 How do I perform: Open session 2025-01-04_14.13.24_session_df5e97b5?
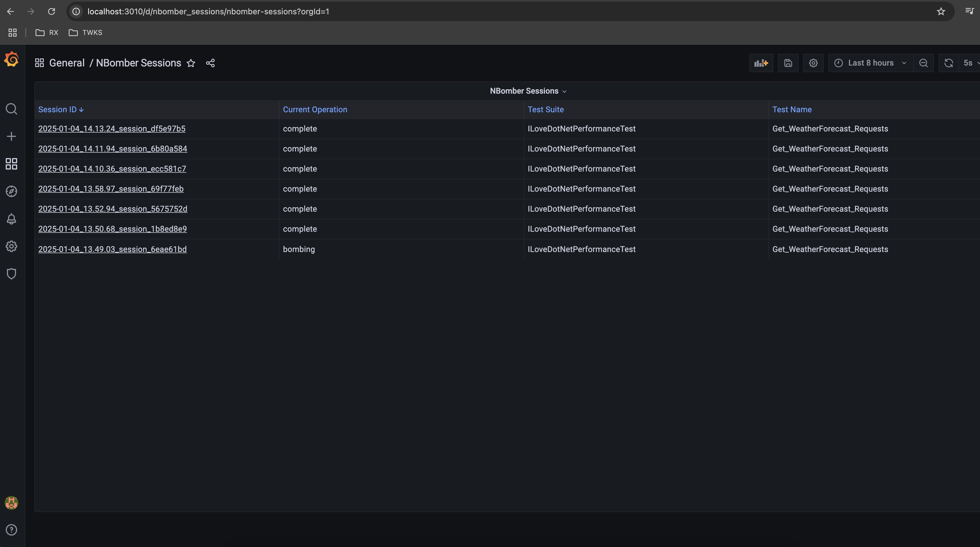(112, 129)
